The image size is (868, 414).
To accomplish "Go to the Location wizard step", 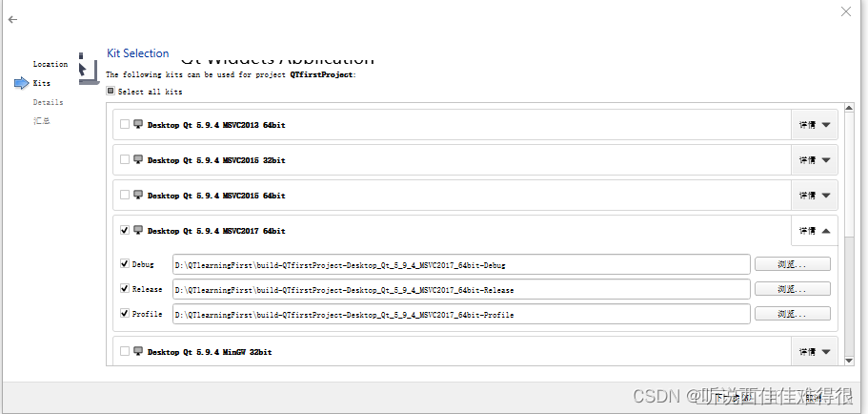I will (x=50, y=64).
